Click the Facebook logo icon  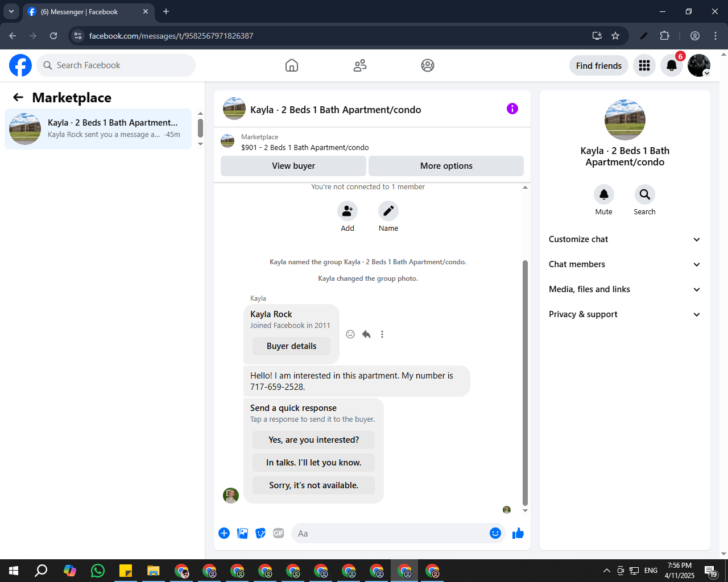point(20,65)
